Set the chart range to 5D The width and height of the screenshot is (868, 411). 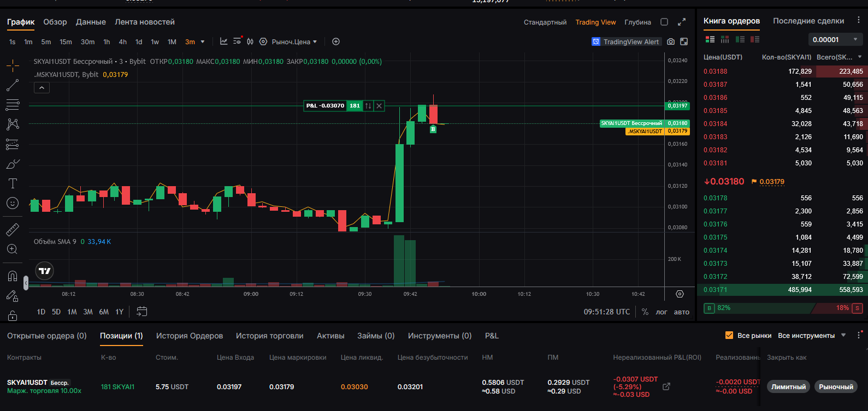[x=56, y=312]
